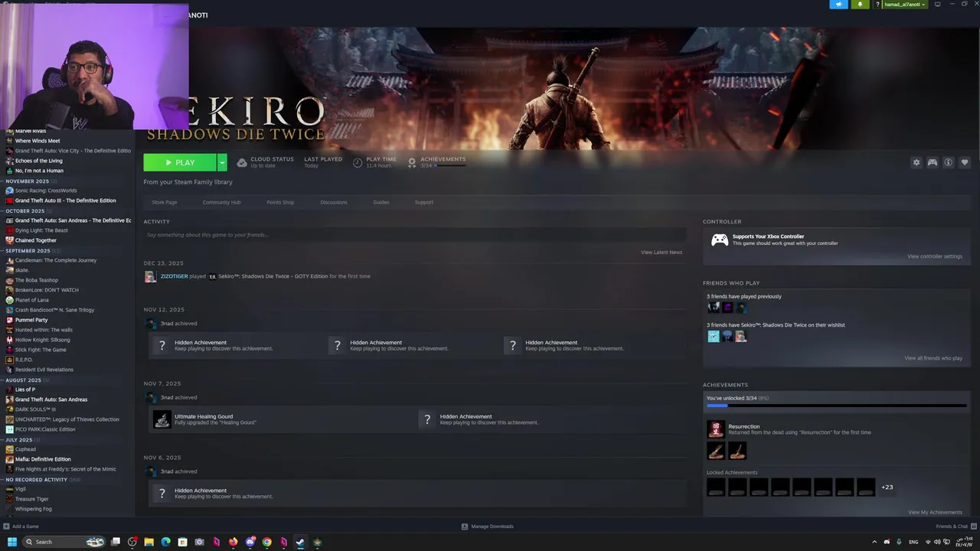
Task: Click the Windows taskbar Search box
Action: coord(64,542)
